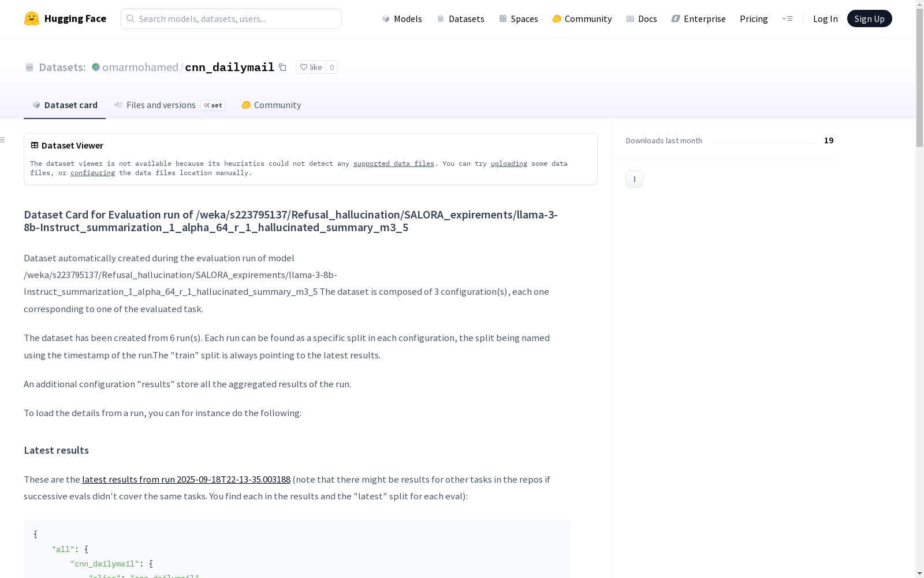Click the xet badge
Screen dimensions: 924x578
213,105
